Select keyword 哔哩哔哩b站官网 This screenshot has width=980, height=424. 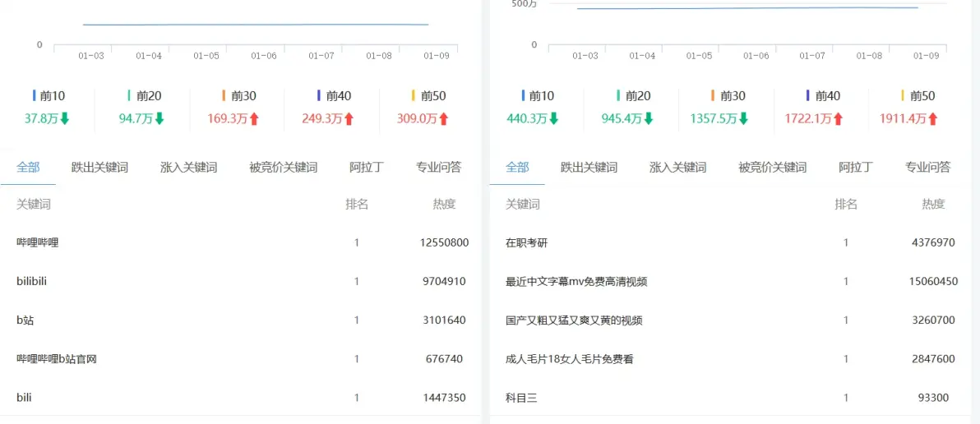(56, 359)
